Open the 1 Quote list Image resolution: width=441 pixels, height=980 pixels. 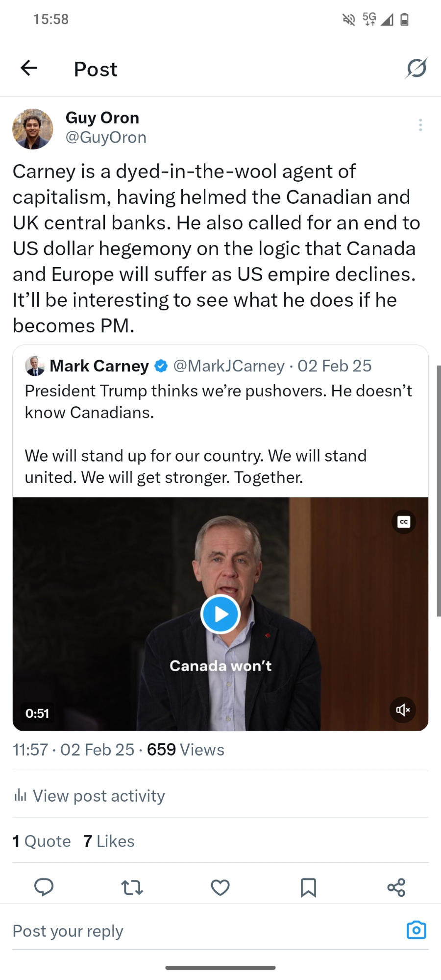point(42,841)
